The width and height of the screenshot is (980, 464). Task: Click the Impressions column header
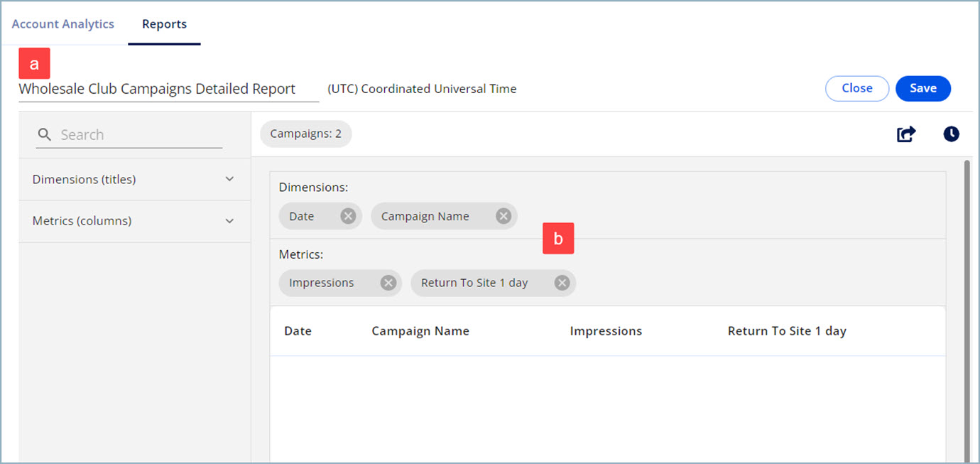[x=606, y=331]
